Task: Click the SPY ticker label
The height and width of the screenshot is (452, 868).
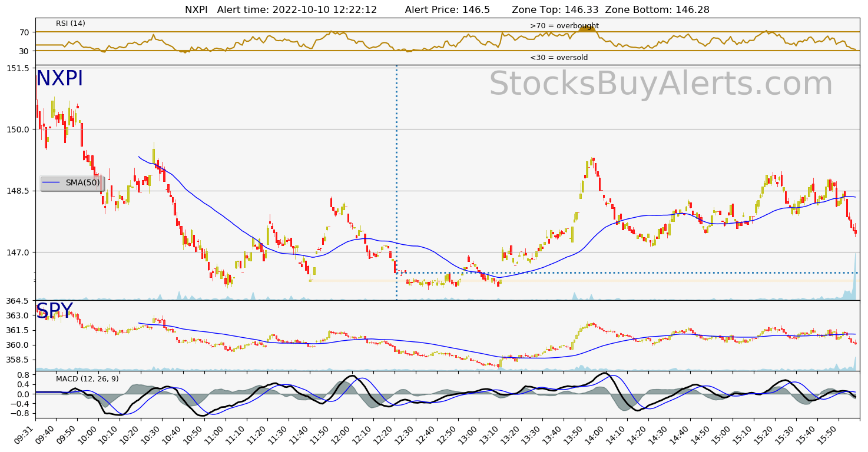Action: pos(54,310)
